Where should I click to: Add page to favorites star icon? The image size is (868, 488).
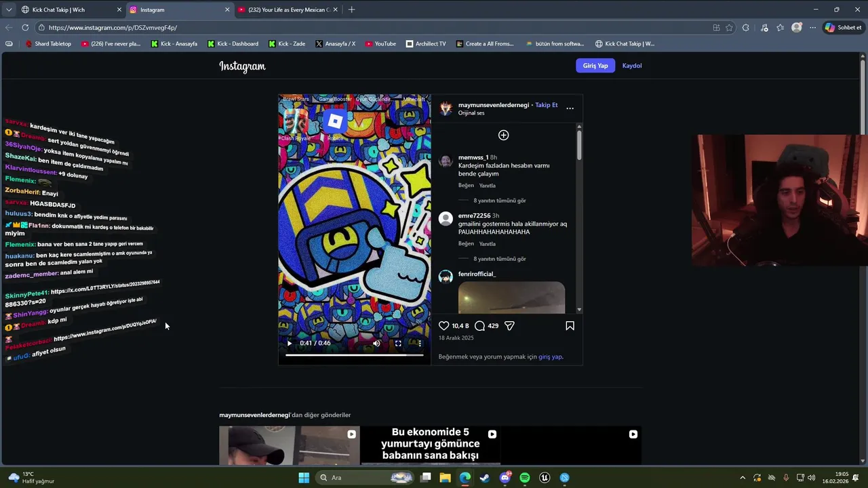[729, 28]
